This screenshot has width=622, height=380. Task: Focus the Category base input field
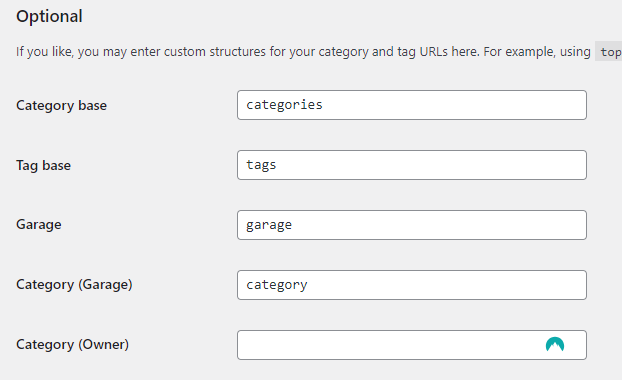coord(412,105)
